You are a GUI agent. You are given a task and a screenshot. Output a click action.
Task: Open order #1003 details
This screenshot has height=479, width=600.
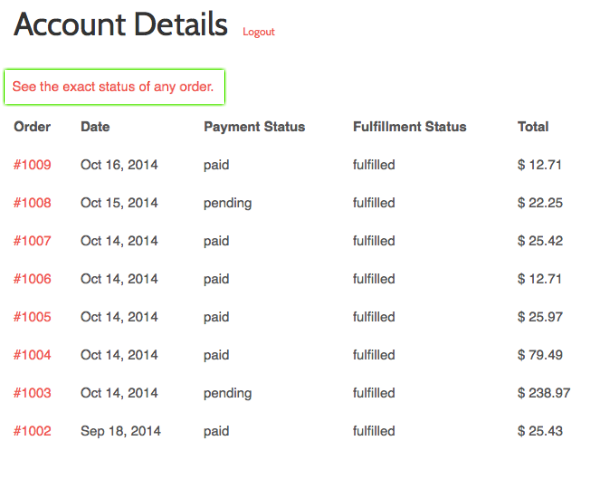tap(32, 393)
